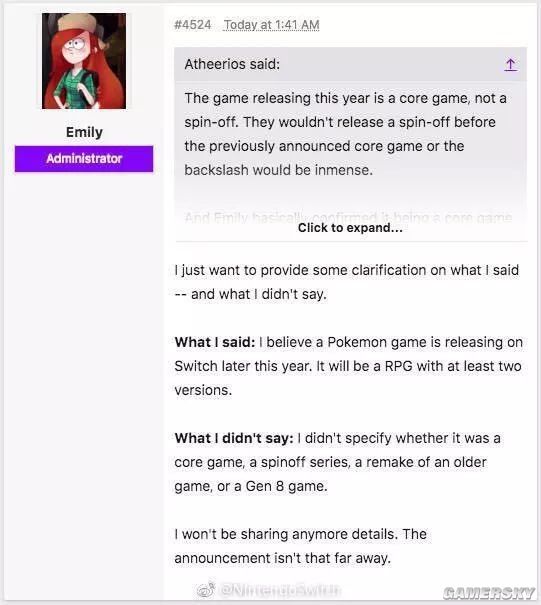
Task: Click the up-arrow icon in the quote header
Action: [x=511, y=65]
